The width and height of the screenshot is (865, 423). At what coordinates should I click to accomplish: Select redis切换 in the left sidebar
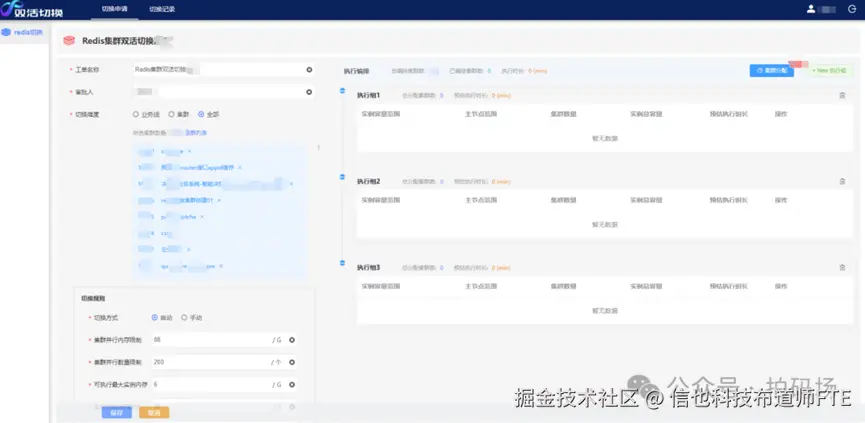[x=23, y=32]
